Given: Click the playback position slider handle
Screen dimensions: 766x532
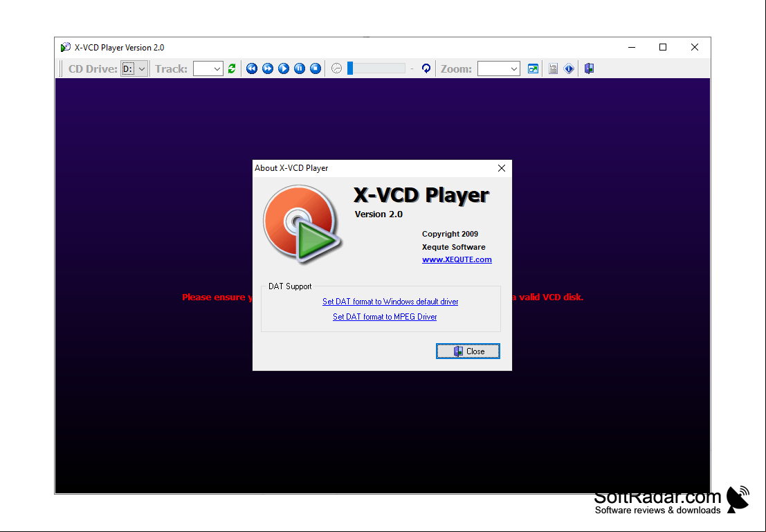Looking at the screenshot, I should 349,68.
